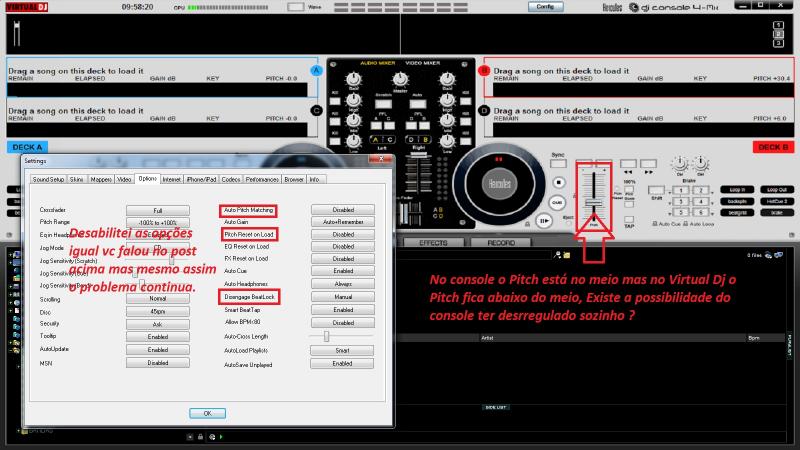Toggle EQ Reset on Load setting
Viewport: 800px width, 450px height.
[x=343, y=246]
